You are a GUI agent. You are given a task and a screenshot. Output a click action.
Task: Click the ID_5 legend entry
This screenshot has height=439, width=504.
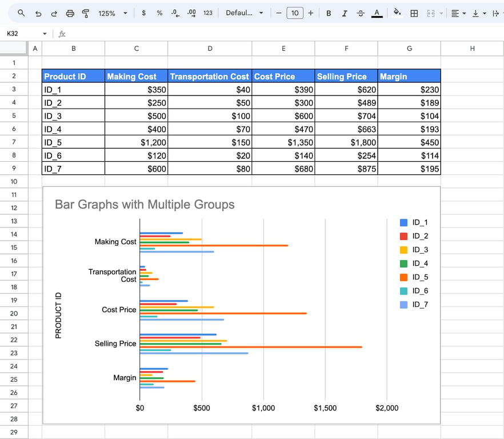[414, 277]
